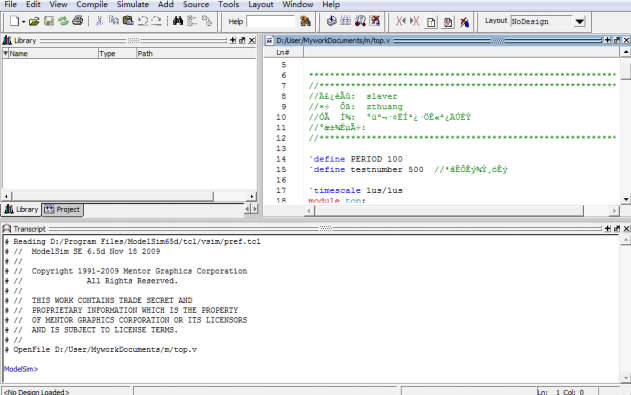Zoom the Transcript pane with plus icon
Screen dimensions: 631x395
point(607,228)
